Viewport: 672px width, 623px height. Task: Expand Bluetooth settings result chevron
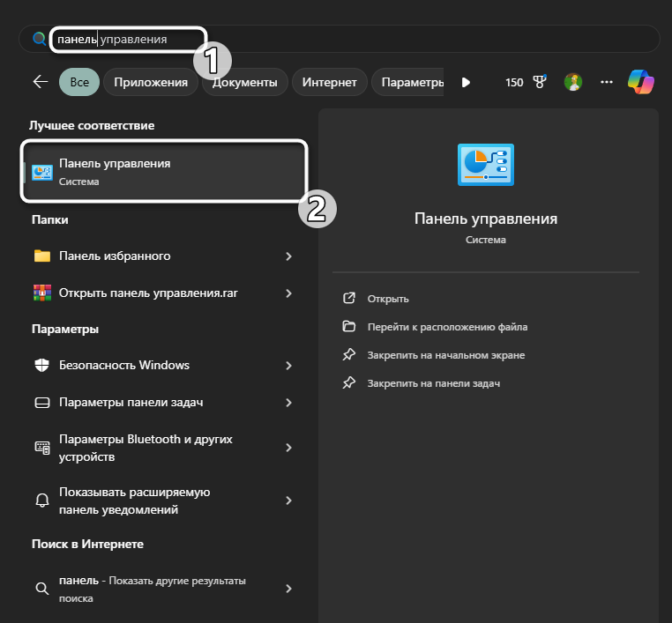click(x=289, y=448)
